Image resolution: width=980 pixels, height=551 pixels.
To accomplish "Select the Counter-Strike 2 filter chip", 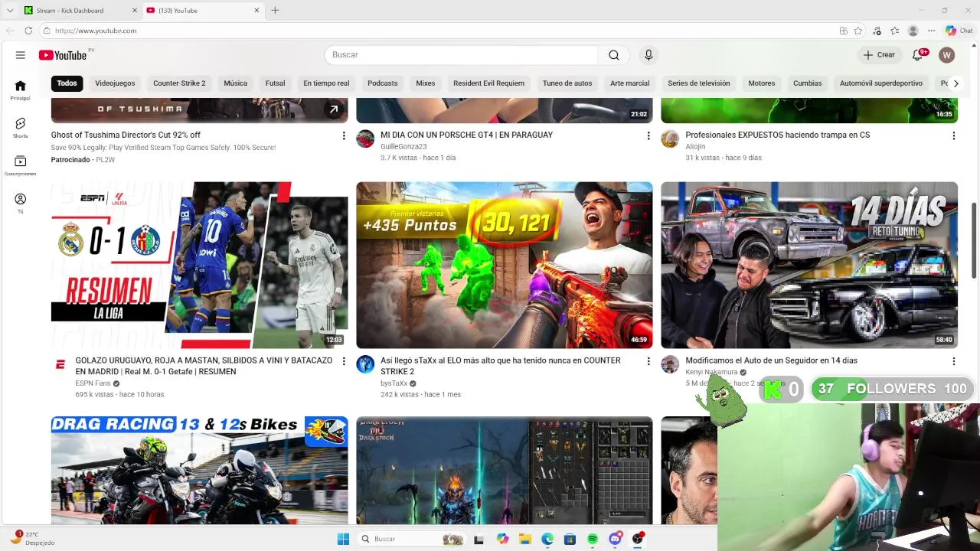I will pos(179,83).
